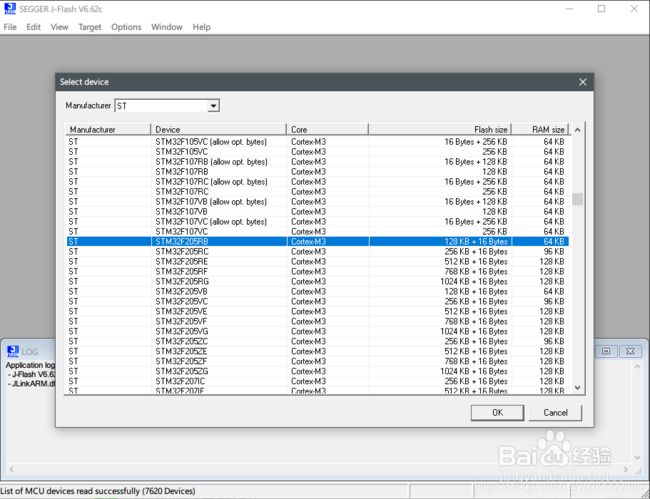Select STM32F107VB (allow opt. bytes) row
Screen dimensions: 650x499
[x=318, y=201]
